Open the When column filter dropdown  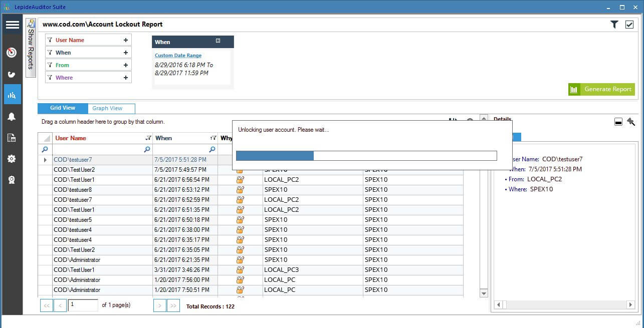click(x=213, y=138)
